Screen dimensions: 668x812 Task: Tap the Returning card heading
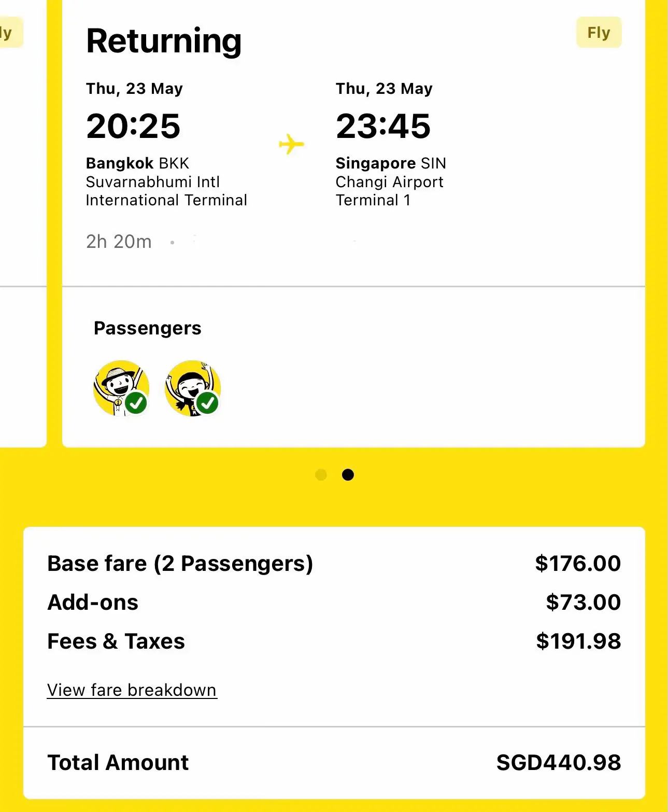click(x=164, y=41)
